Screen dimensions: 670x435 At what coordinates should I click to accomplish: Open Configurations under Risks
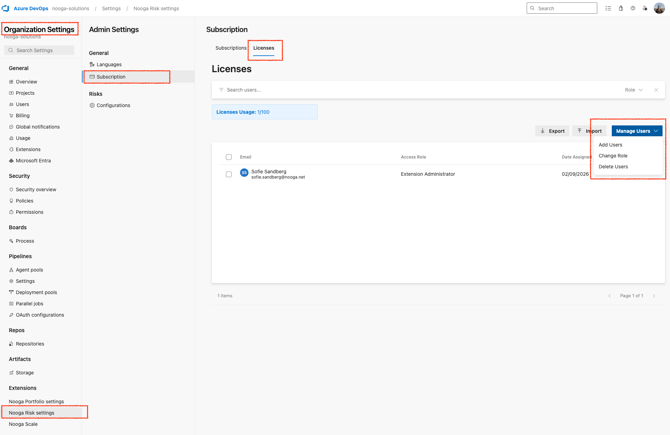(x=113, y=105)
